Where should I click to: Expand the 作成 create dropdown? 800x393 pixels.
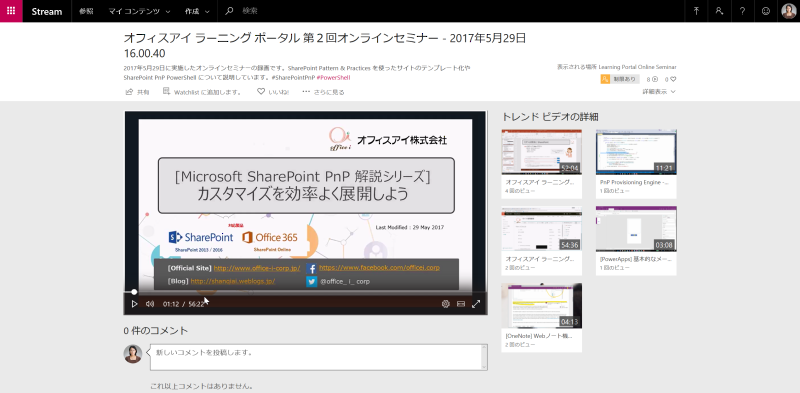[197, 11]
